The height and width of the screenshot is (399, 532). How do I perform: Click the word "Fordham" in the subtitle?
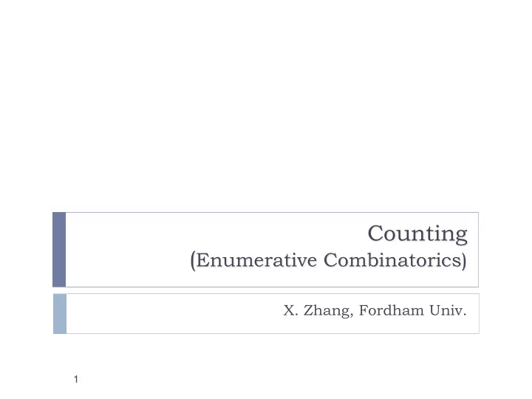coord(391,310)
